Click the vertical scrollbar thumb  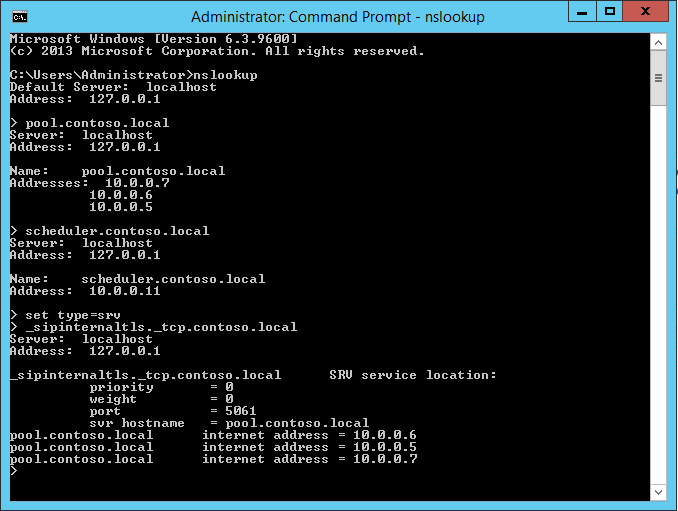coord(658,78)
